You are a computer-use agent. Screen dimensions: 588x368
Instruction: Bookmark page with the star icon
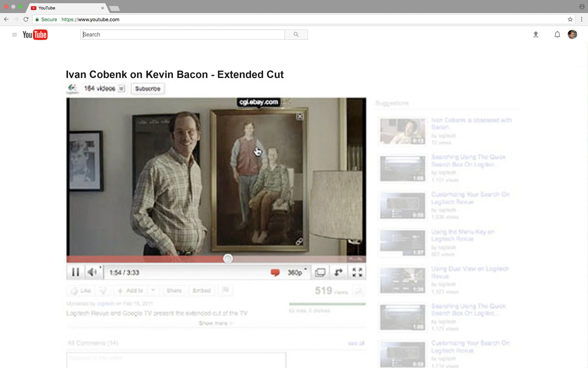[x=570, y=20]
